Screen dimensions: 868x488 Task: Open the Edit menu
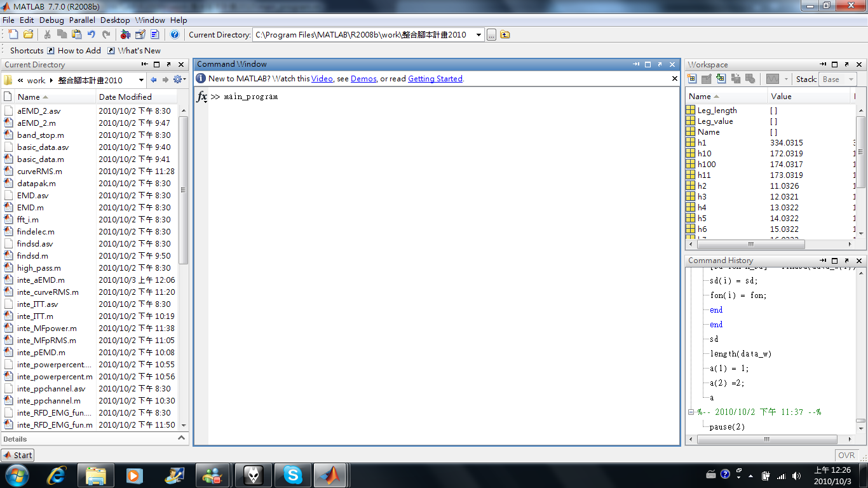[27, 20]
